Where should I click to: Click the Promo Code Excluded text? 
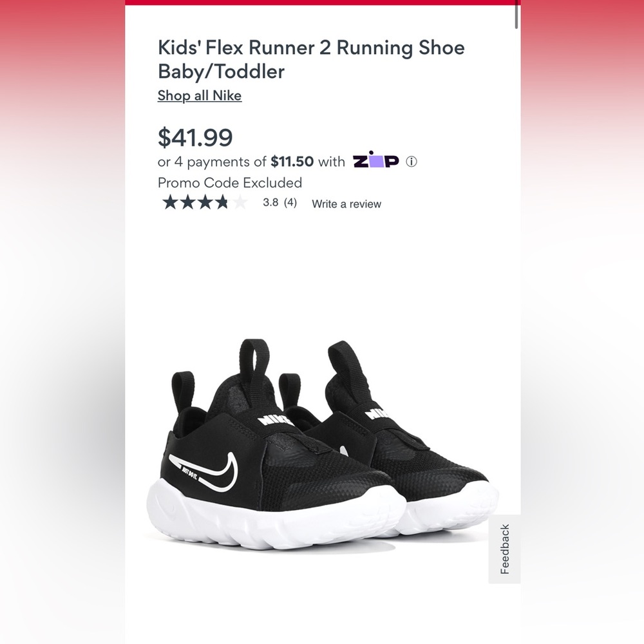pos(229,183)
